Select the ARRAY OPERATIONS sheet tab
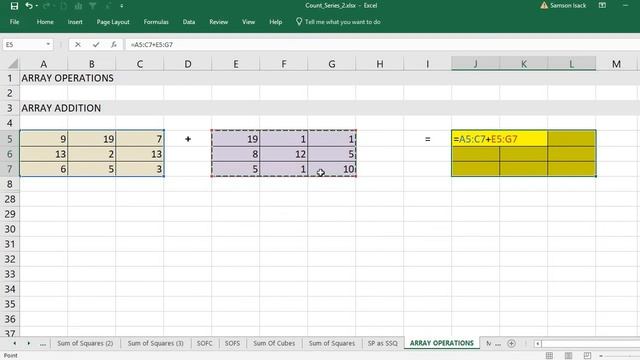Image resolution: width=640 pixels, height=360 pixels. 442,343
